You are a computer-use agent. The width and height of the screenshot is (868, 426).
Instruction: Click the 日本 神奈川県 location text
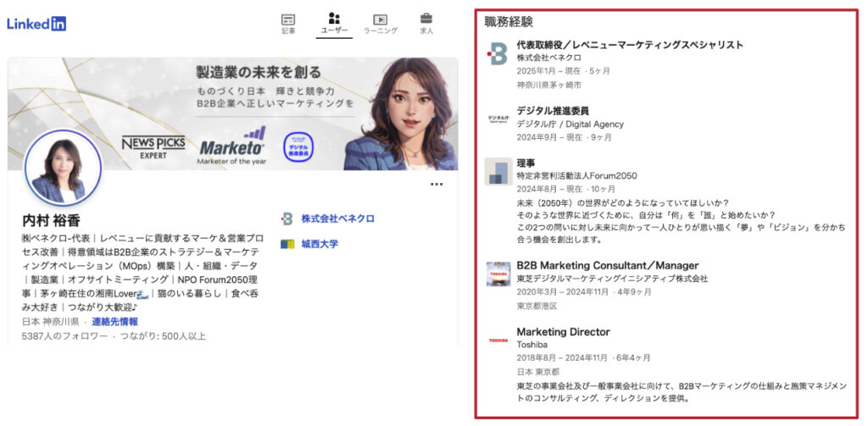click(50, 322)
